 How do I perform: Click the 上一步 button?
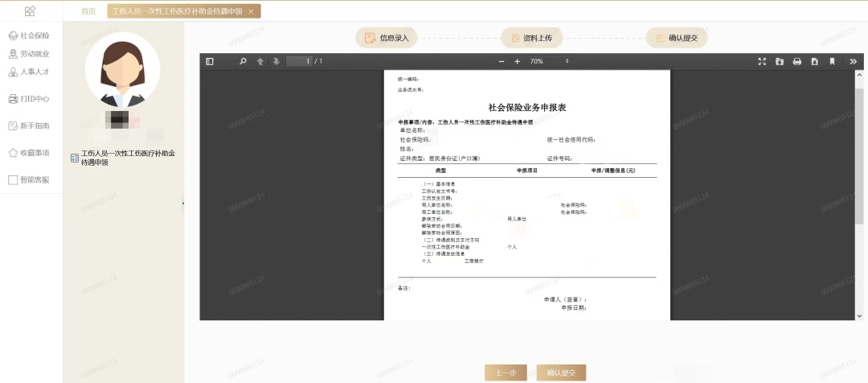pos(506,373)
